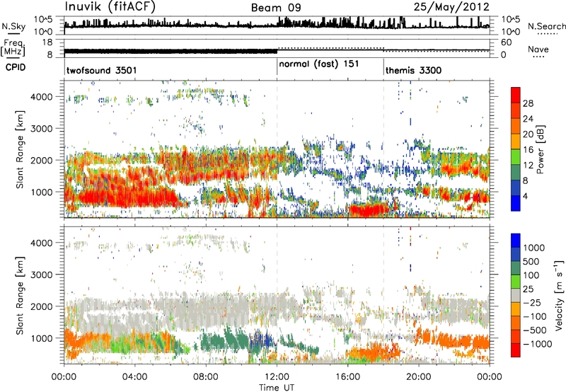Click the '4' tick on the power scale
Image resolution: width=566 pixels, height=392 pixels.
tap(525, 197)
